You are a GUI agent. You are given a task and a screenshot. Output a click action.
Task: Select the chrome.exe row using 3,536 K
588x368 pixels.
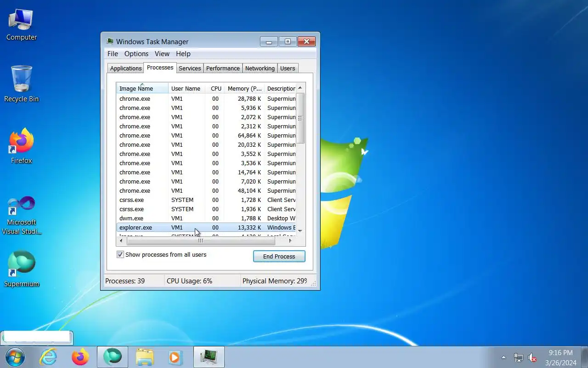pos(206,163)
